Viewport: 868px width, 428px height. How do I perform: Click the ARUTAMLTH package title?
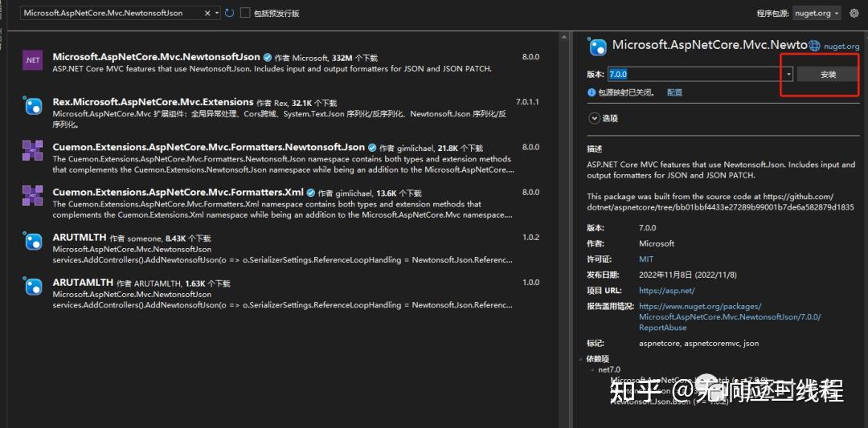coord(83,283)
